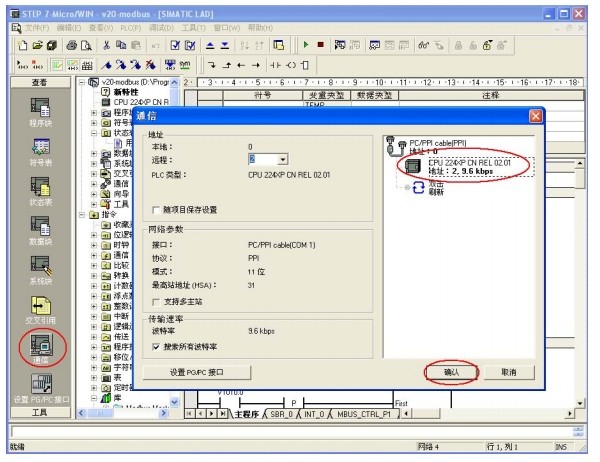Expand the 向导 wizard tree node

click(94, 194)
